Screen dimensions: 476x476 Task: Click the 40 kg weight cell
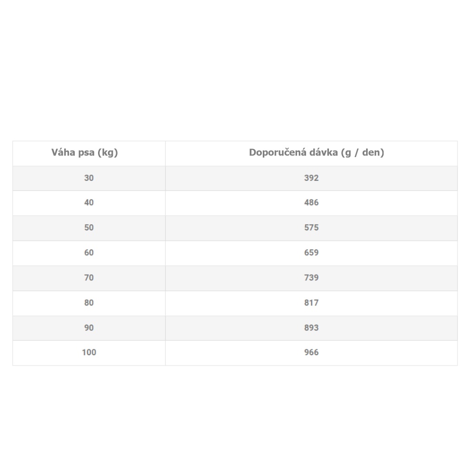[89, 203]
